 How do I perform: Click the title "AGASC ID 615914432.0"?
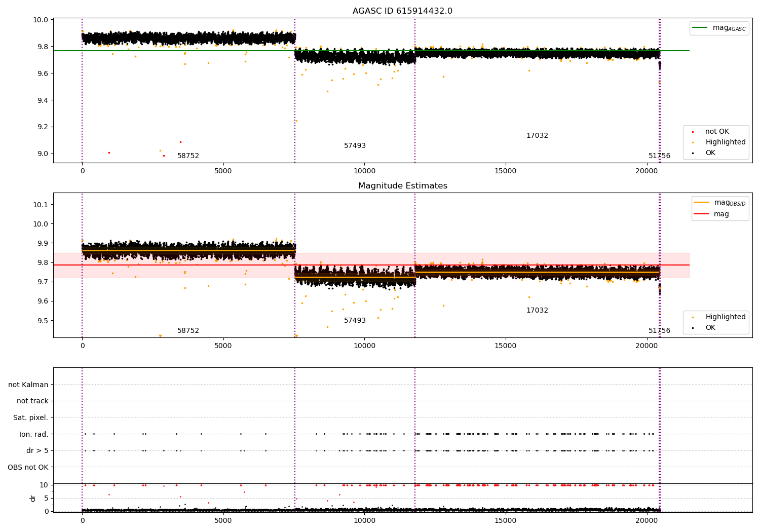(x=402, y=11)
